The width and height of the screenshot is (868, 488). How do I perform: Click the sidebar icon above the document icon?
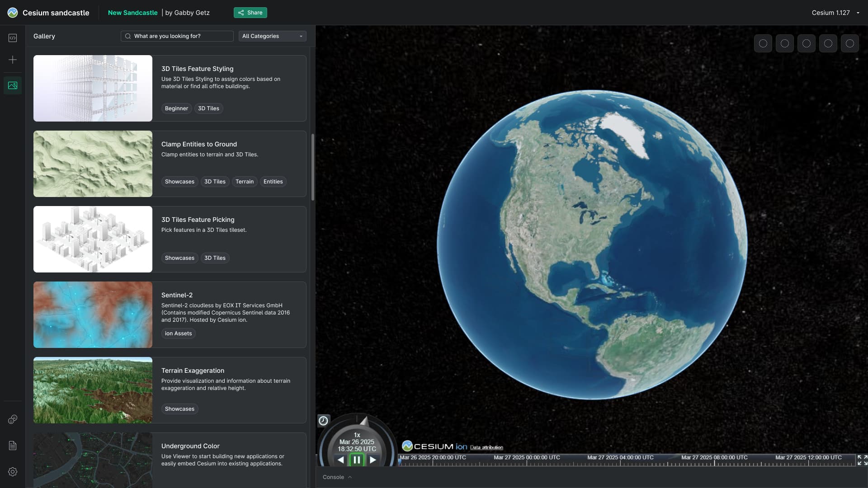pos(13,419)
